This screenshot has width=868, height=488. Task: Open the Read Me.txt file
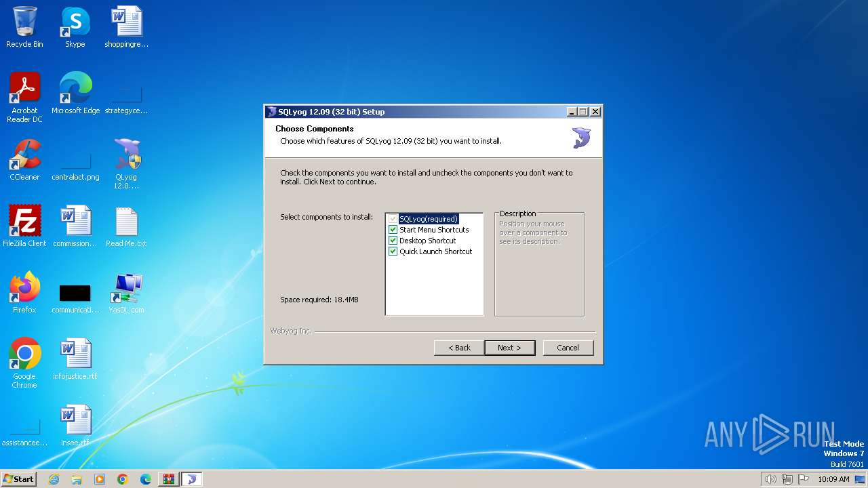click(126, 226)
